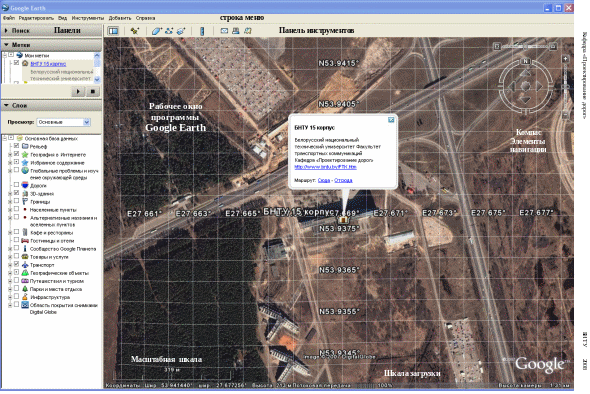Screen dimensions: 590x394
Task: Click the compass down arrow
Action: click(525, 99)
